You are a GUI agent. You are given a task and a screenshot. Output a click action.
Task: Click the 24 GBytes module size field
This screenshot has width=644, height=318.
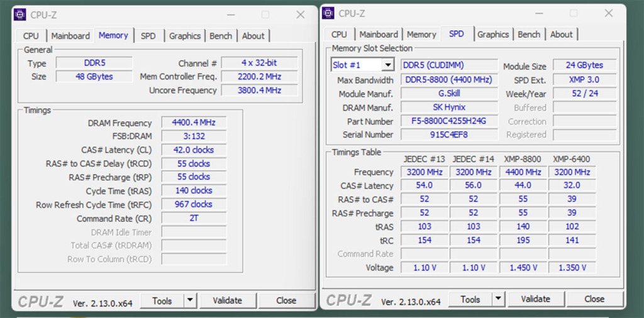click(585, 65)
